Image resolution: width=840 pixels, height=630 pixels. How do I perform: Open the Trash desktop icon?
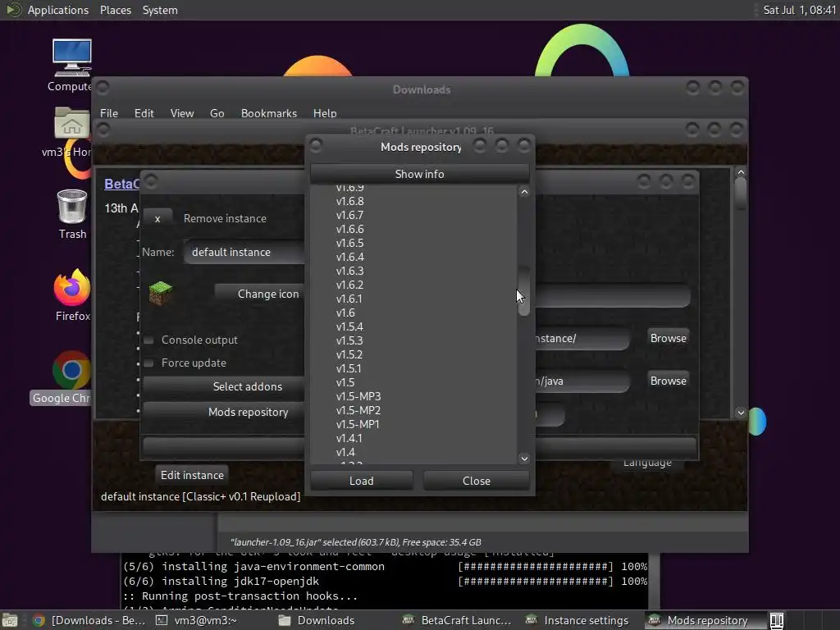click(72, 206)
